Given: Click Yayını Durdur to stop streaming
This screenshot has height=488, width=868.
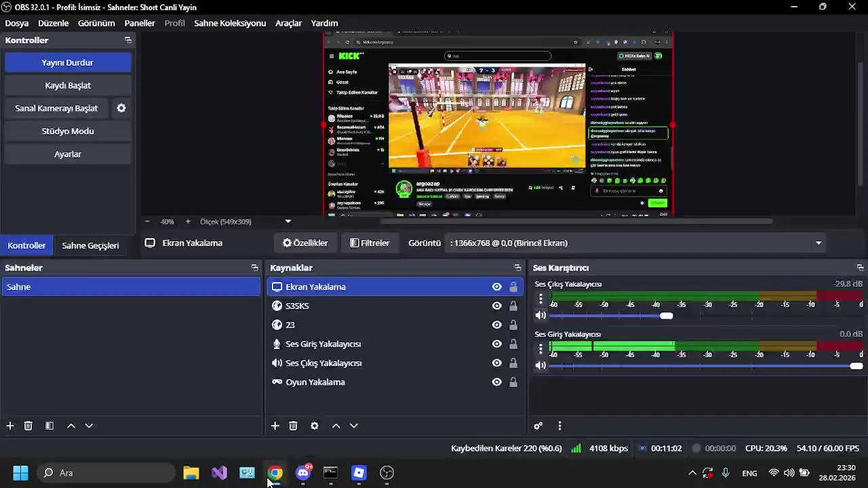Looking at the screenshot, I should [68, 62].
